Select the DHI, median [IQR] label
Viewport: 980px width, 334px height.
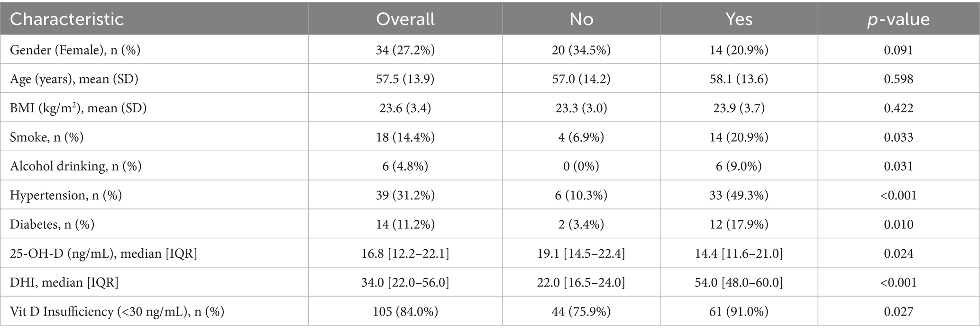point(64,282)
